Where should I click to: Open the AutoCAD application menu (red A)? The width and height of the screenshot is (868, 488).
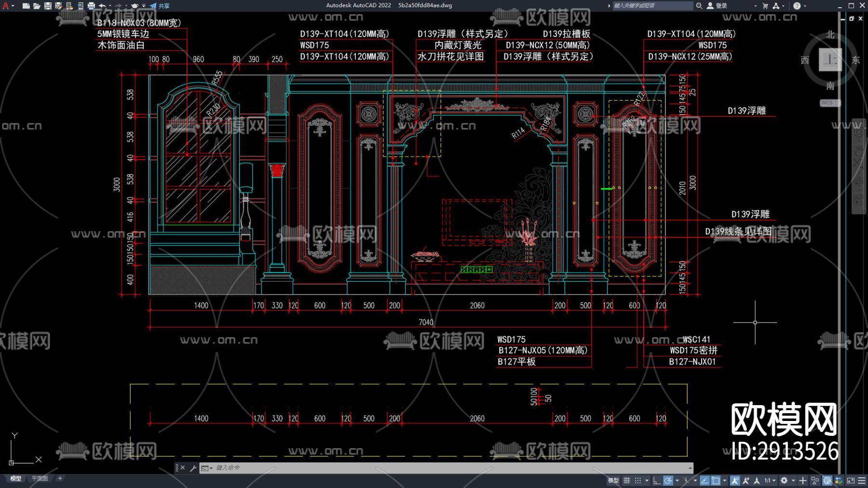(6, 6)
